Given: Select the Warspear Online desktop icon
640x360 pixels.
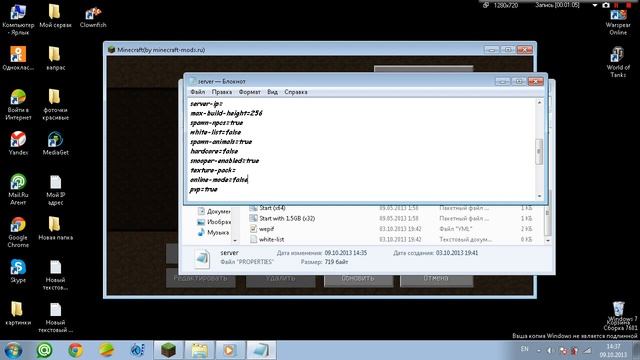Looking at the screenshot, I should [618, 21].
